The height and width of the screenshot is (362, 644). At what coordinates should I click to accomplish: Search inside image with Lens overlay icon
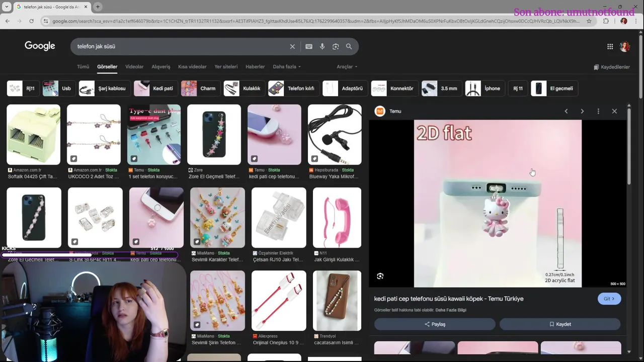(x=380, y=276)
